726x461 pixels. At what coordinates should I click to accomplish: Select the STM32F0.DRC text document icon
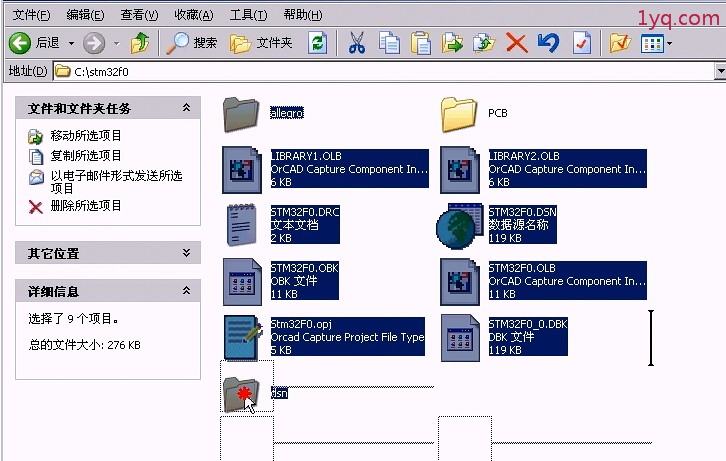pyautogui.click(x=241, y=225)
